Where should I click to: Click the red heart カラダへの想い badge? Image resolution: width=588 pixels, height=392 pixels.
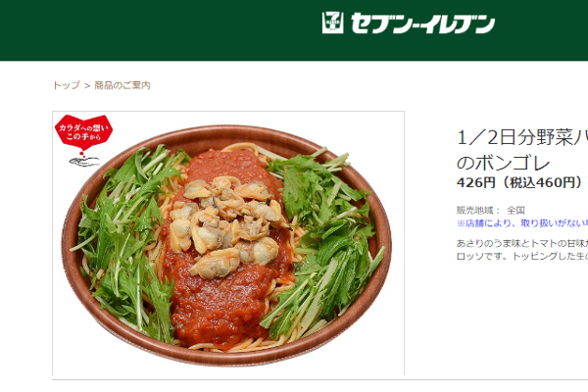[83, 132]
